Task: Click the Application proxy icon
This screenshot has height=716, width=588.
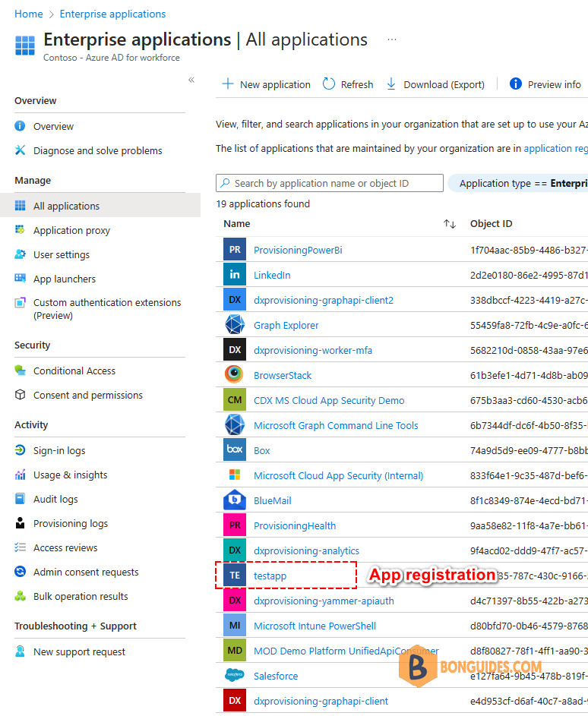Action: 20,230
